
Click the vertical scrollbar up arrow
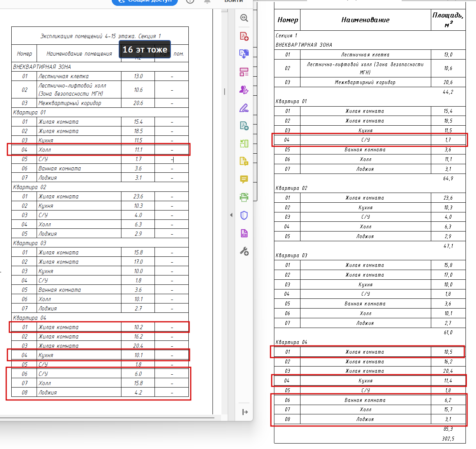tap(225, 10)
